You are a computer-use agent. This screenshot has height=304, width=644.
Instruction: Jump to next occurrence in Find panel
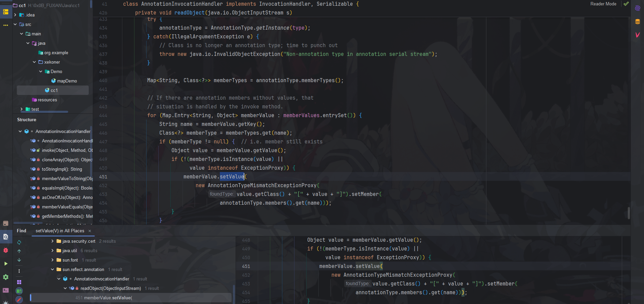(19, 260)
